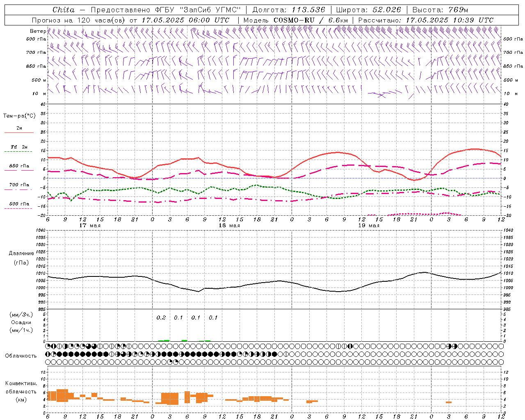Click the "Chita" location title

[x=64, y=10]
